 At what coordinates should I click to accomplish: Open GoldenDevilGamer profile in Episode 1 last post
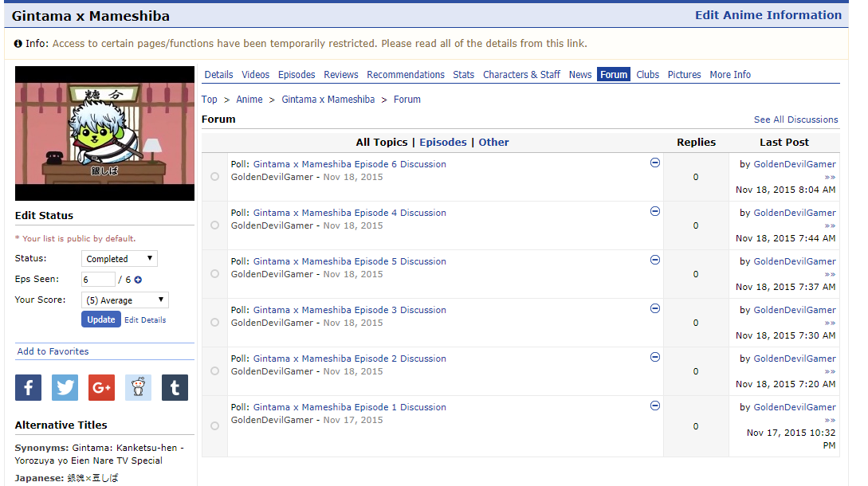[795, 407]
